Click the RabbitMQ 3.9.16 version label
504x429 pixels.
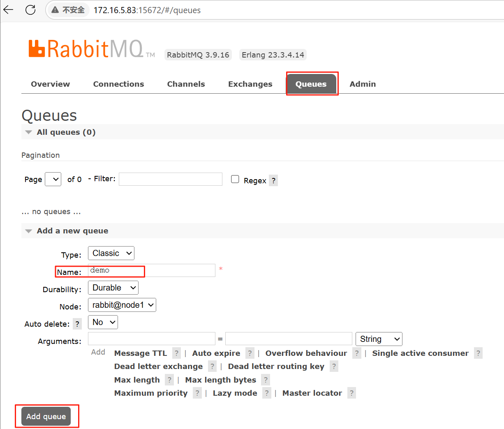pyautogui.click(x=198, y=55)
